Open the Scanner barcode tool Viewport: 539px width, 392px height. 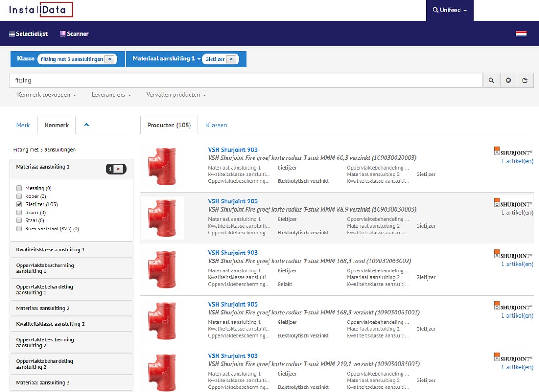(x=74, y=34)
